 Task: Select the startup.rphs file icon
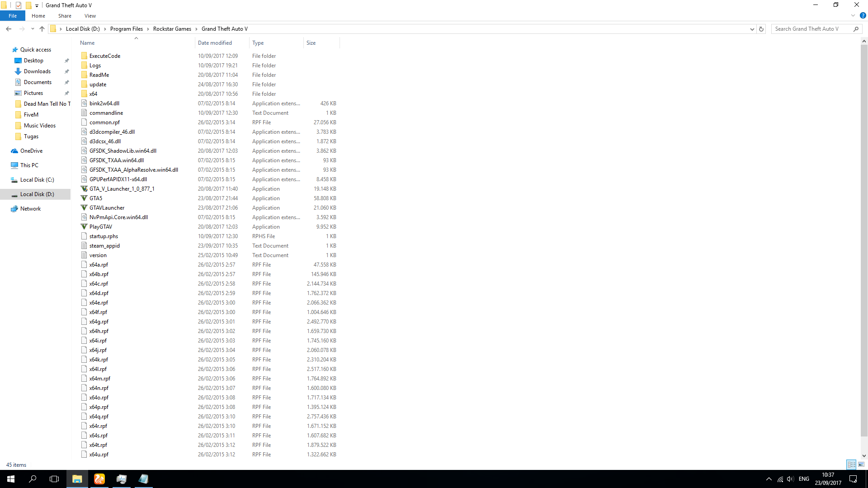[x=84, y=236]
